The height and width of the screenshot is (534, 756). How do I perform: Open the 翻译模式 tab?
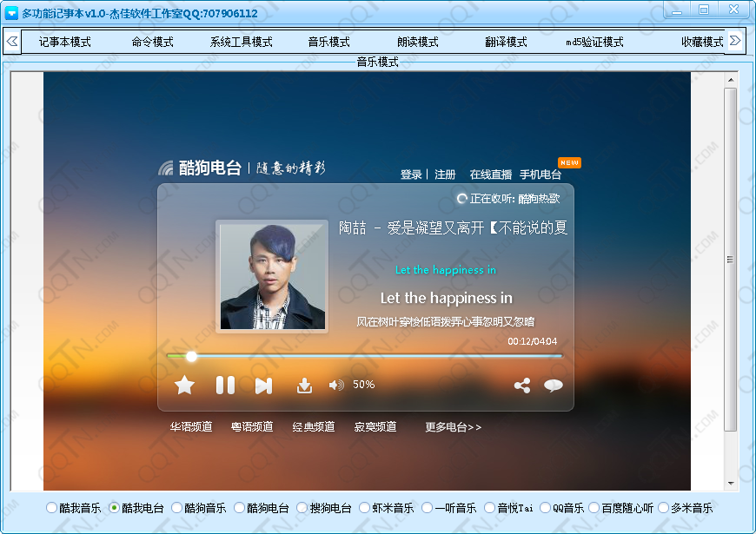[506, 42]
